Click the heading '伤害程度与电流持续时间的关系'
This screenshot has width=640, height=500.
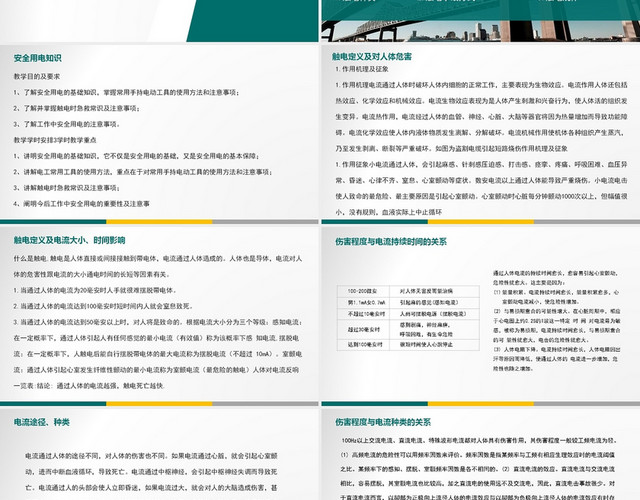point(391,242)
